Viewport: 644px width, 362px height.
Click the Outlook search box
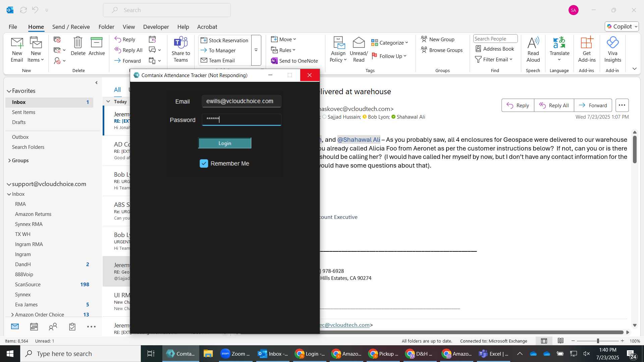167,10
